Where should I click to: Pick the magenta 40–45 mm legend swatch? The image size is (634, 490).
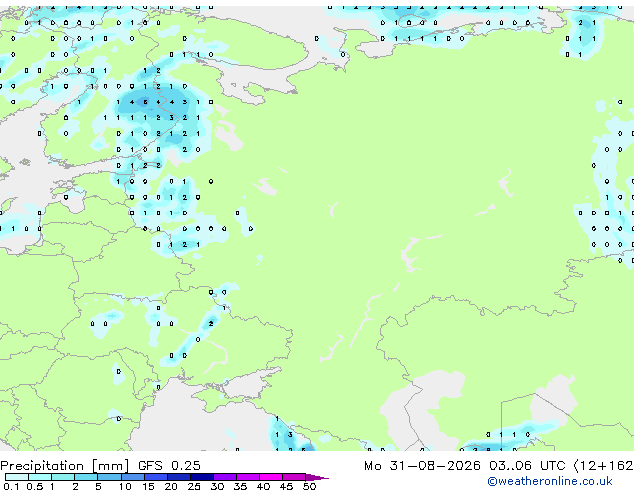click(x=271, y=477)
